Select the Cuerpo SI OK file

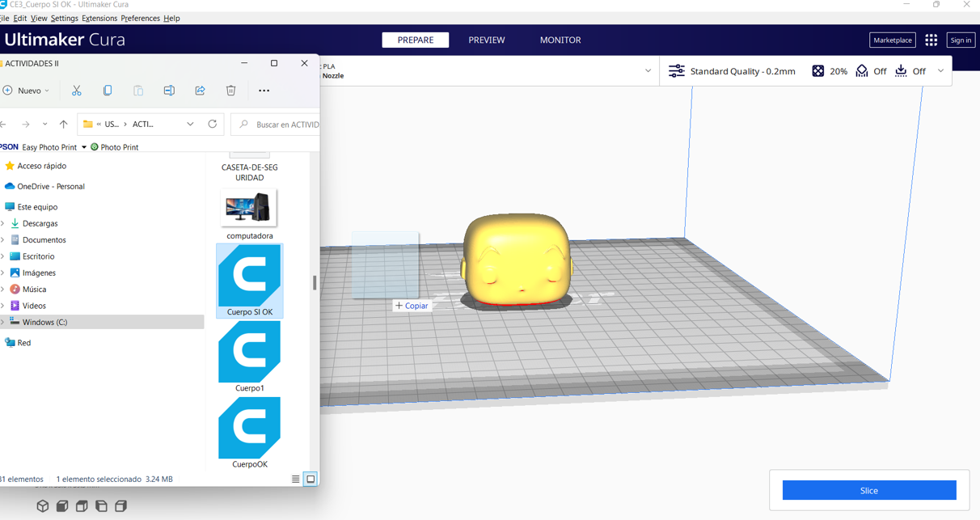pyautogui.click(x=250, y=281)
